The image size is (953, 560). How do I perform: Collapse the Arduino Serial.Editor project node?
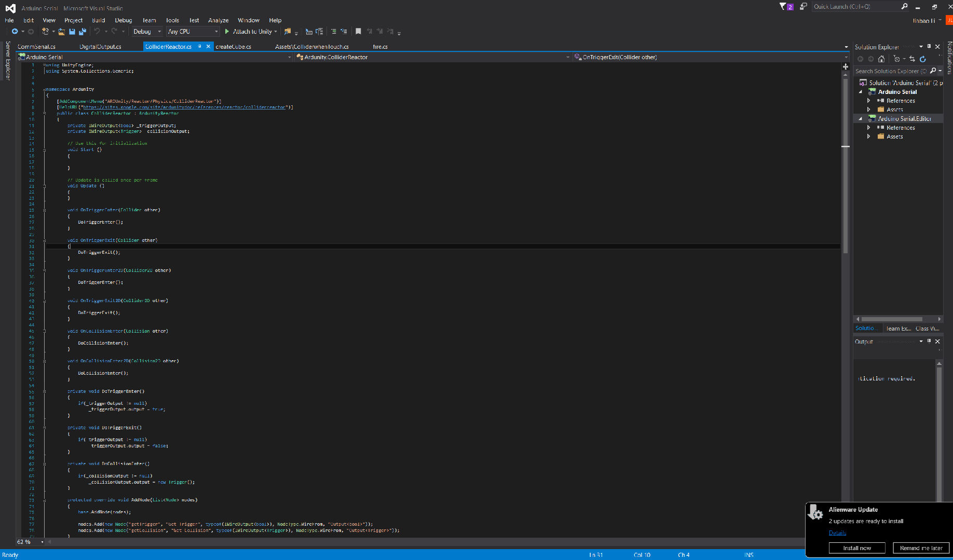coord(861,119)
